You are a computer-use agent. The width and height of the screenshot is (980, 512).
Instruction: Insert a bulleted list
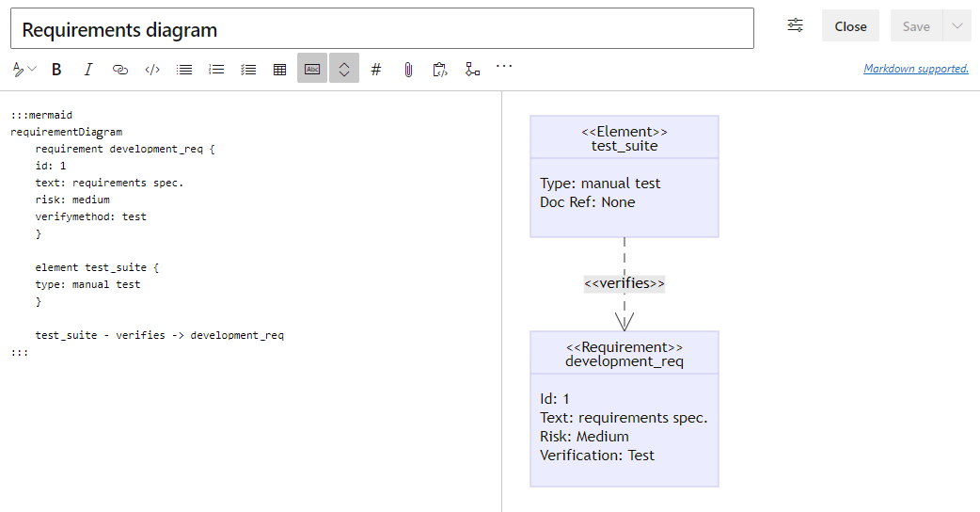point(184,69)
